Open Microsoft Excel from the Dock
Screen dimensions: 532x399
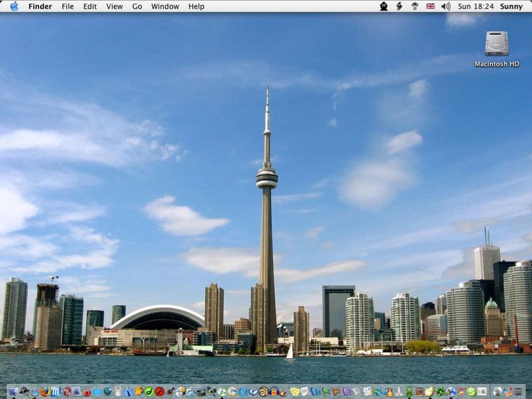pos(326,392)
